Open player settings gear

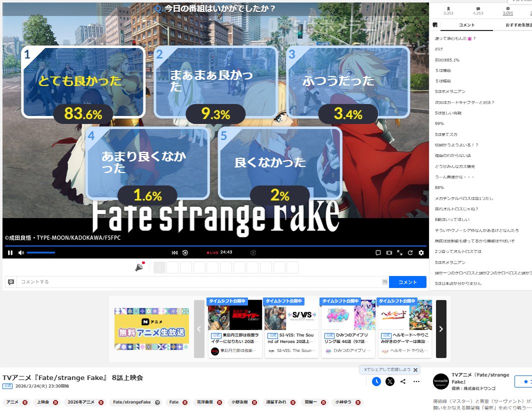(421, 253)
